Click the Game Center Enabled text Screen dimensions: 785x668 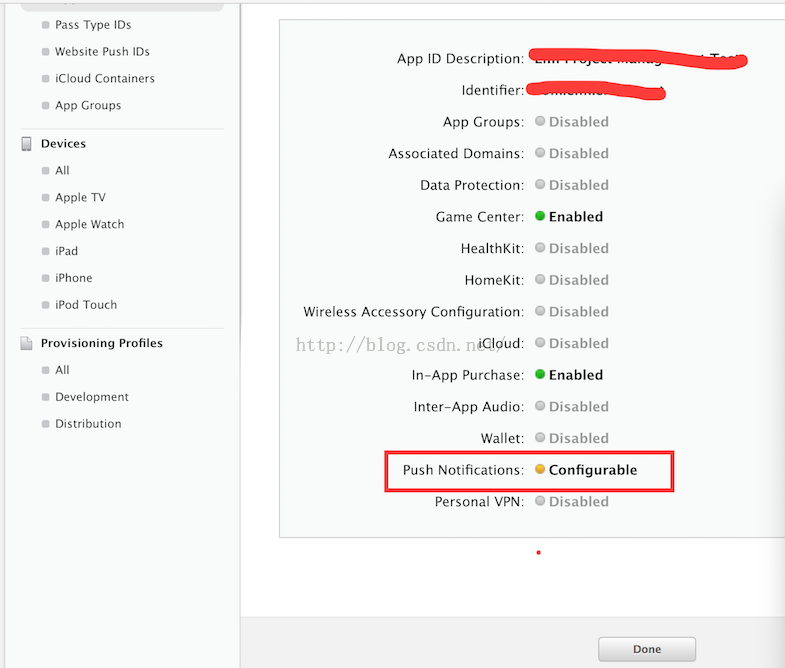click(x=576, y=216)
